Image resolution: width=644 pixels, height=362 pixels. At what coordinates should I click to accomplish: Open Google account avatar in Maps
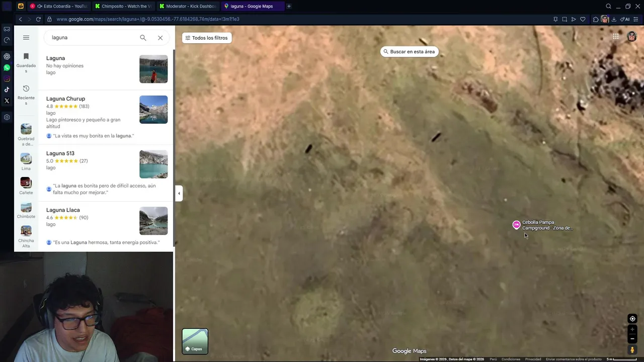631,36
